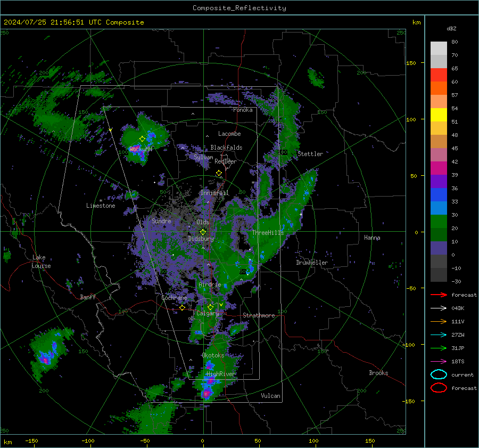Click the red forecast arrow in legend
479x448 pixels.
[x=439, y=295]
